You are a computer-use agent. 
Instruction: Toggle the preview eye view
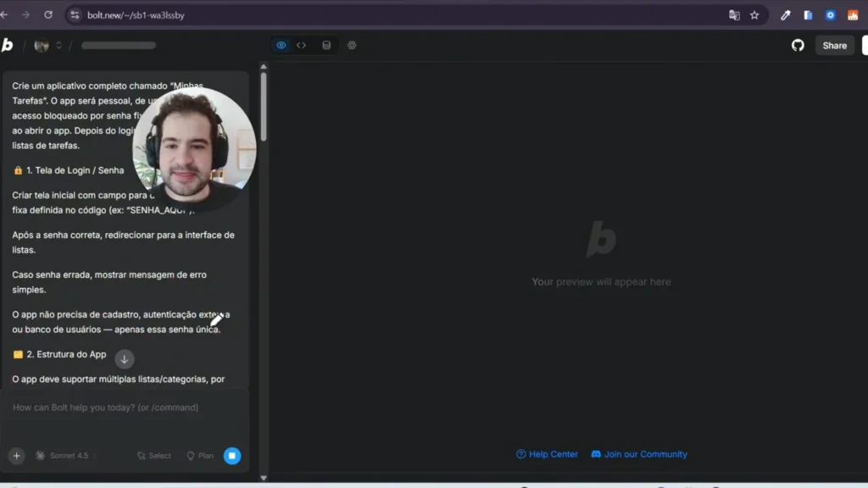click(x=281, y=45)
